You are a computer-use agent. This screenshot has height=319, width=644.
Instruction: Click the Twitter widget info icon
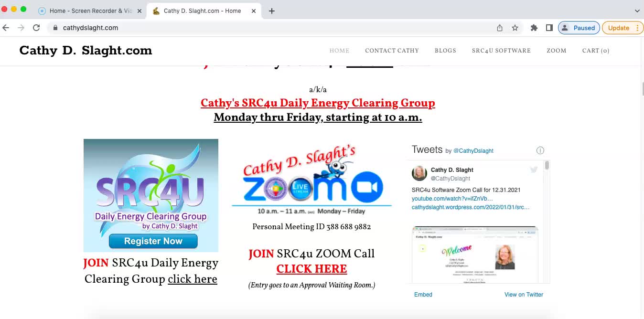540,150
